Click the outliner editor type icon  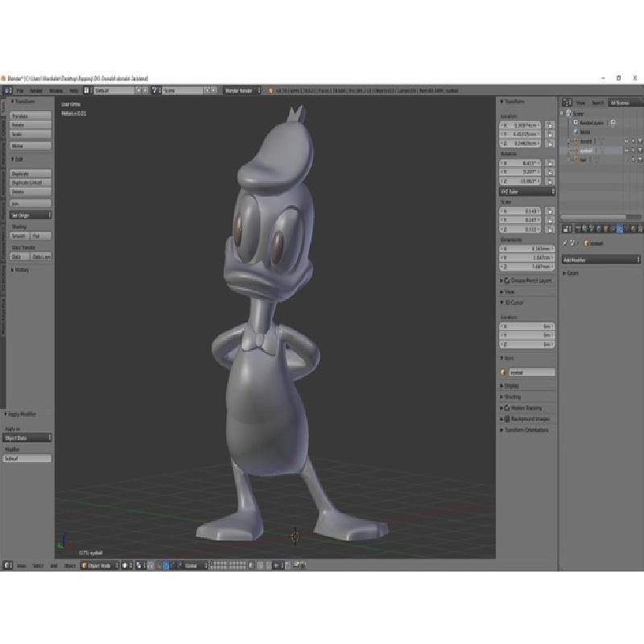566,103
